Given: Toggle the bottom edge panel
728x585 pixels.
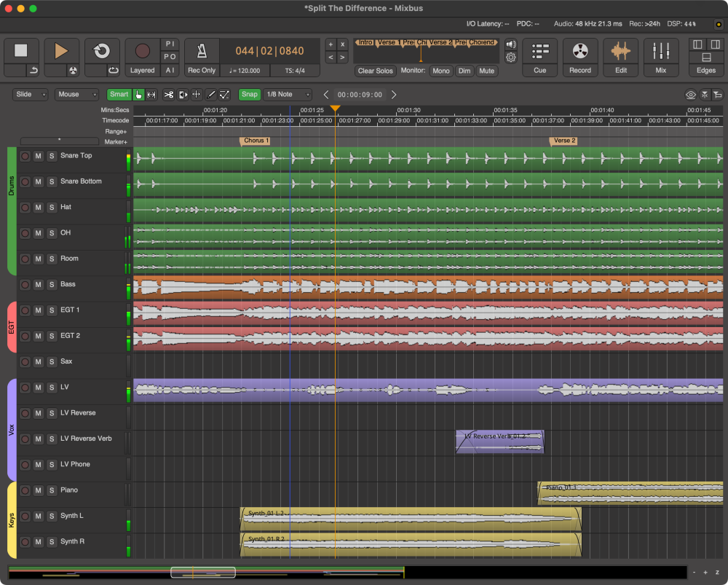Looking at the screenshot, I should tap(706, 57).
